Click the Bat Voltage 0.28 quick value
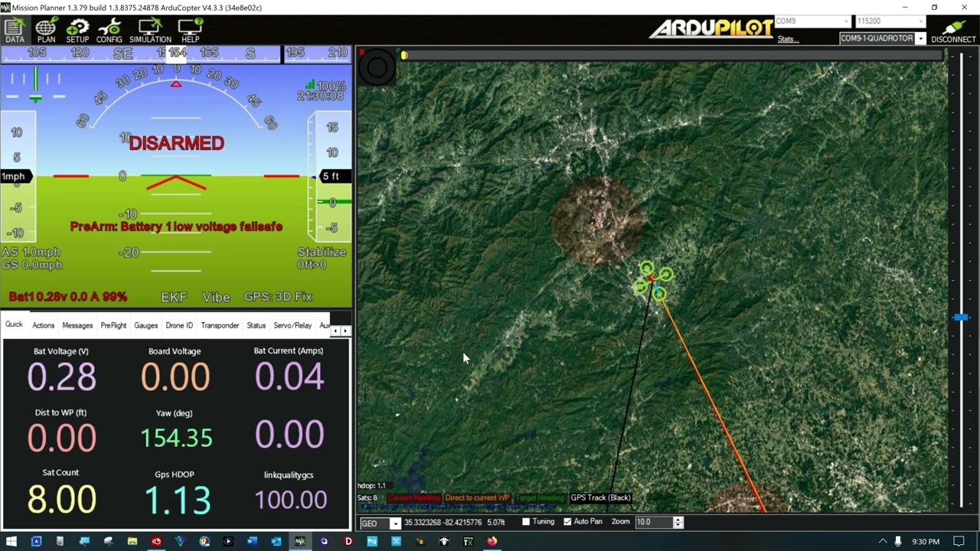Viewport: 980px width, 551px height. [x=61, y=377]
